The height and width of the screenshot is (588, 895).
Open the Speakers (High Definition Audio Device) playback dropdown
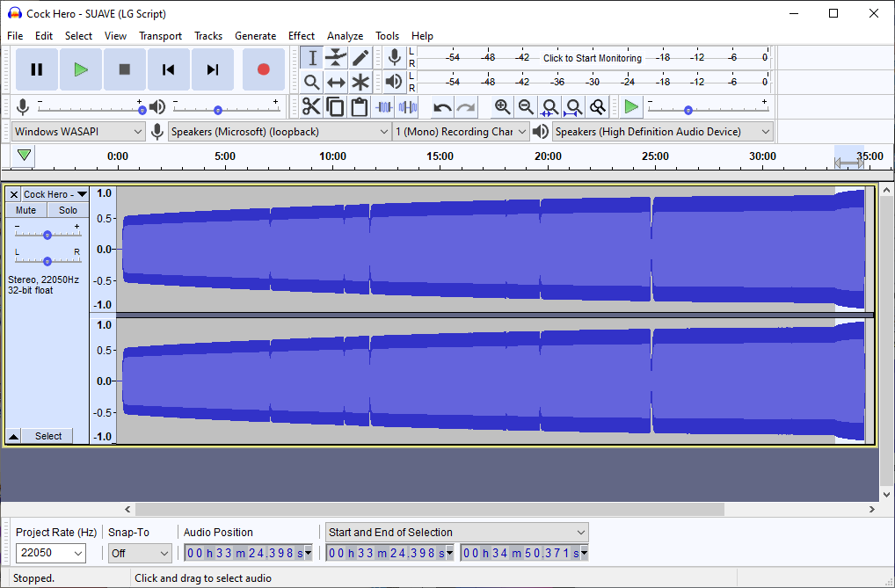click(662, 132)
